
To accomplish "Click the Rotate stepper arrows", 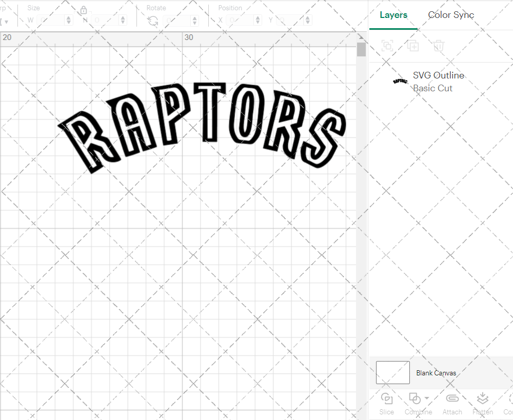I will tap(195, 21).
